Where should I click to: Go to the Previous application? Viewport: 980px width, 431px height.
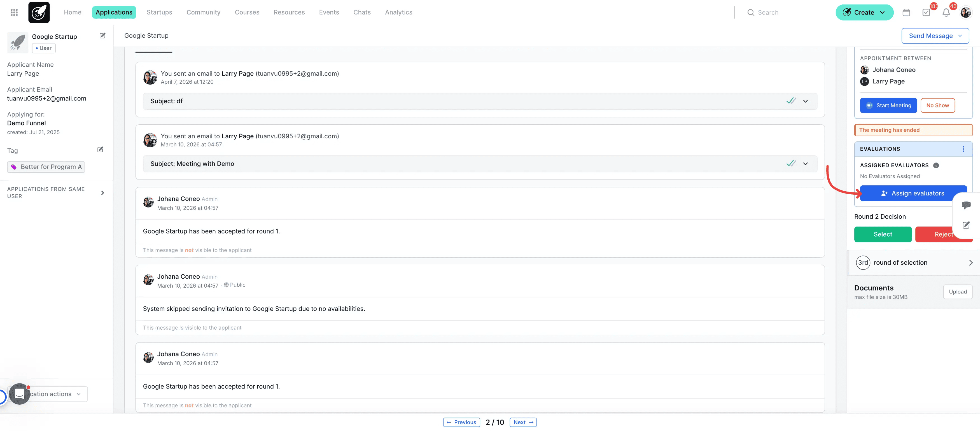pyautogui.click(x=461, y=422)
